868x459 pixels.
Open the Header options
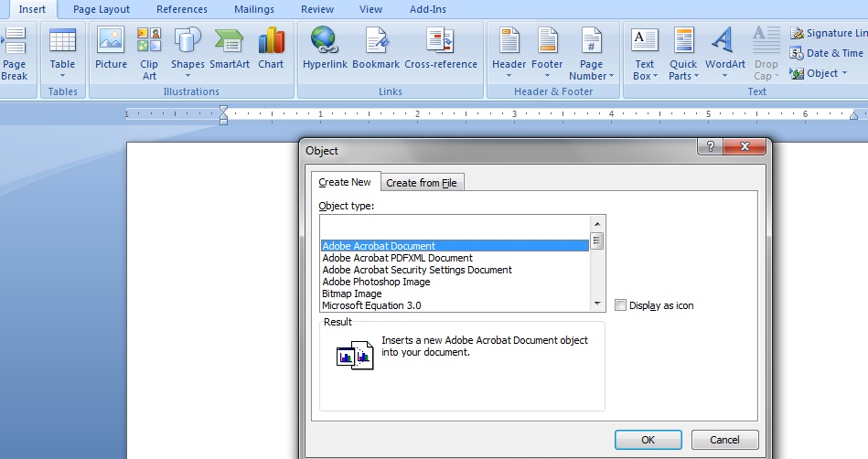[x=509, y=54]
